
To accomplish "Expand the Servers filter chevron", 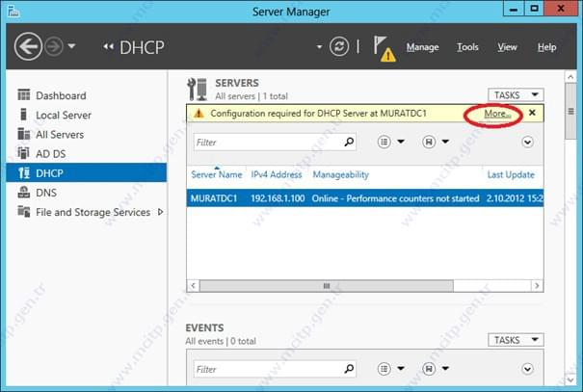I will (527, 142).
